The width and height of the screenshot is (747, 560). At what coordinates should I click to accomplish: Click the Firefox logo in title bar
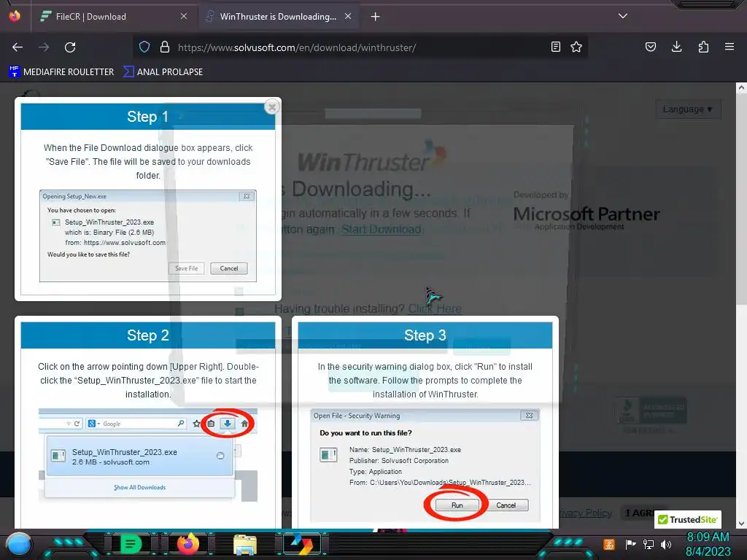point(15,16)
